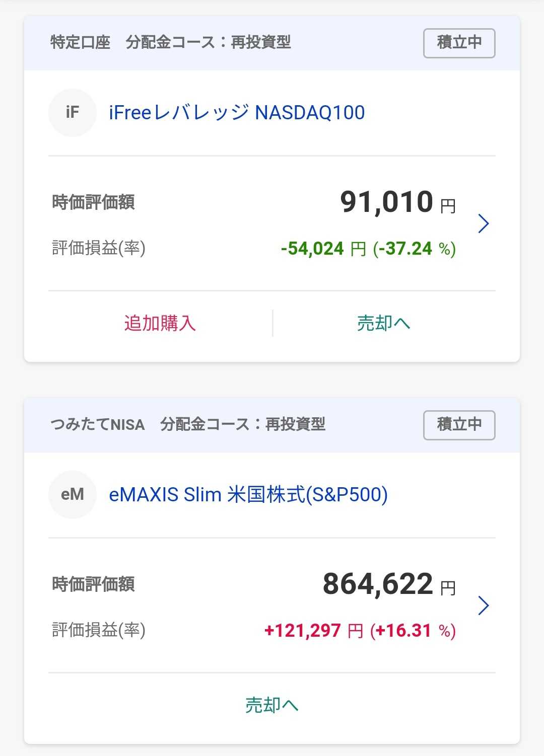Tap the つみたてNISA 分配金コース header
The image size is (544, 756).
188,424
